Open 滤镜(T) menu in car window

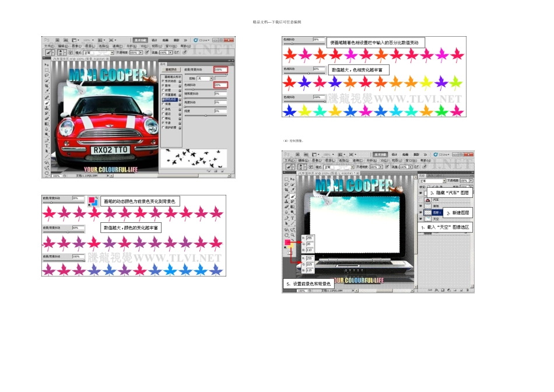pyautogui.click(x=118, y=46)
